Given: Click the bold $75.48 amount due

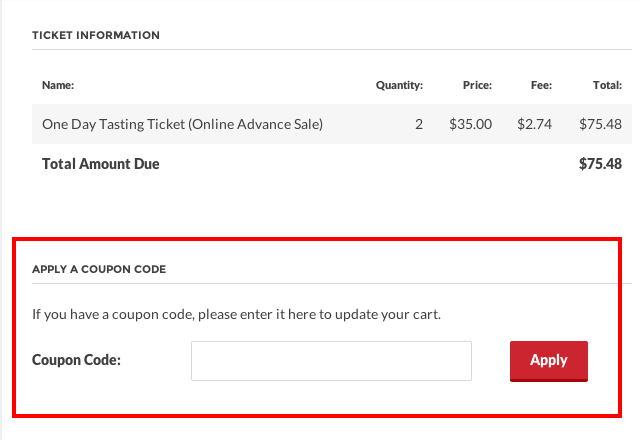Looking at the screenshot, I should [x=600, y=164].
